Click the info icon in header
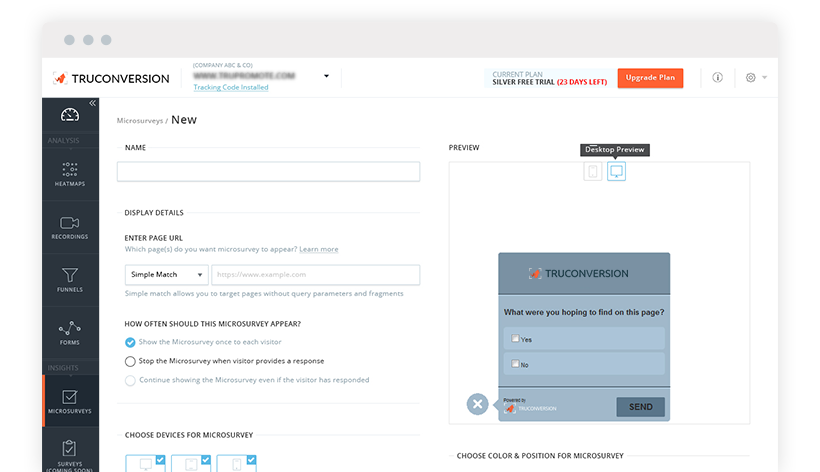The image size is (820, 472). coord(718,77)
